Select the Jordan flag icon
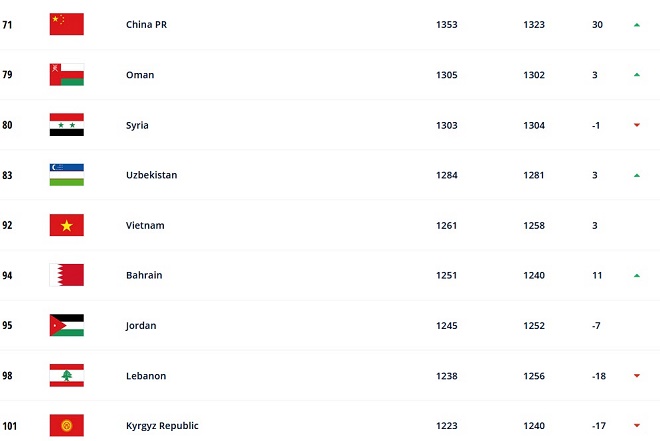Screen dimensions: 660x441 tap(67, 325)
